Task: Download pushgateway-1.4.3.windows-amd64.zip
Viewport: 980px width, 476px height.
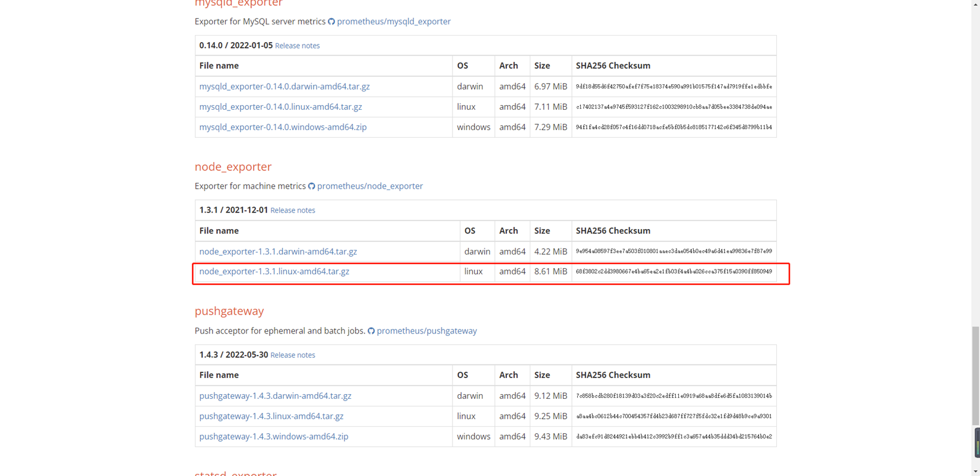Action: (x=274, y=436)
